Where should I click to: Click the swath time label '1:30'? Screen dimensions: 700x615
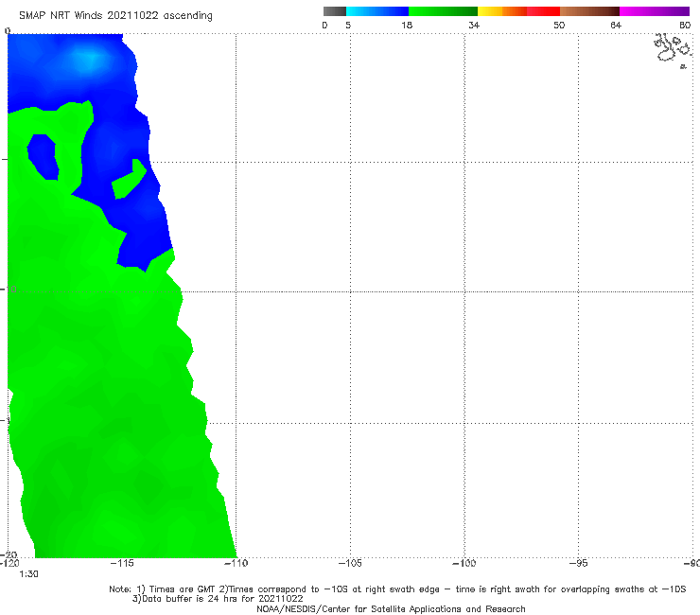pyautogui.click(x=28, y=574)
